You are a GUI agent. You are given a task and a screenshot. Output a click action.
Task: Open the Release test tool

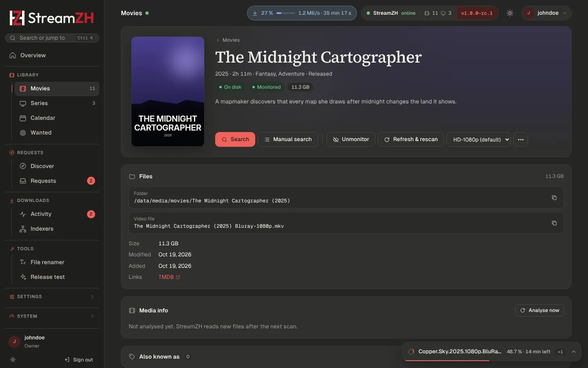click(57, 277)
